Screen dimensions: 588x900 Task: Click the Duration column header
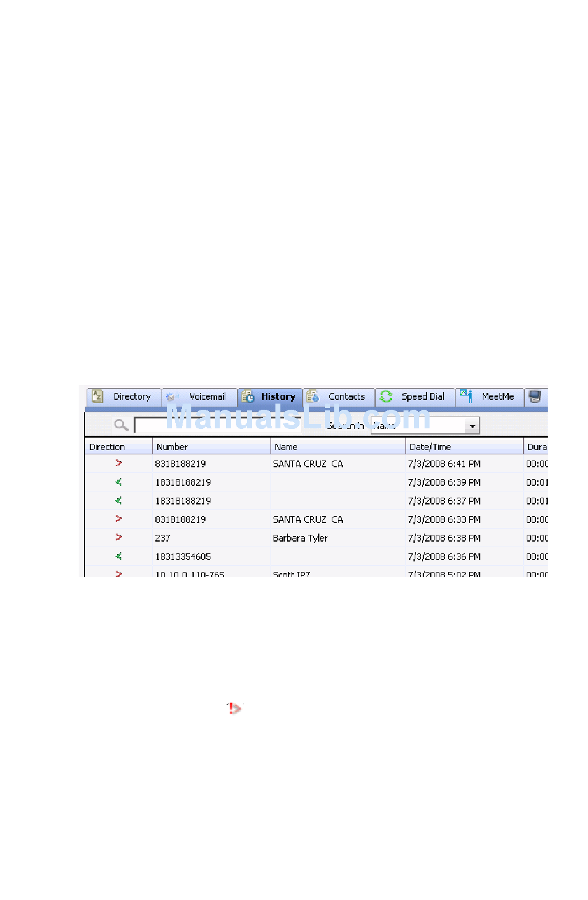click(536, 447)
